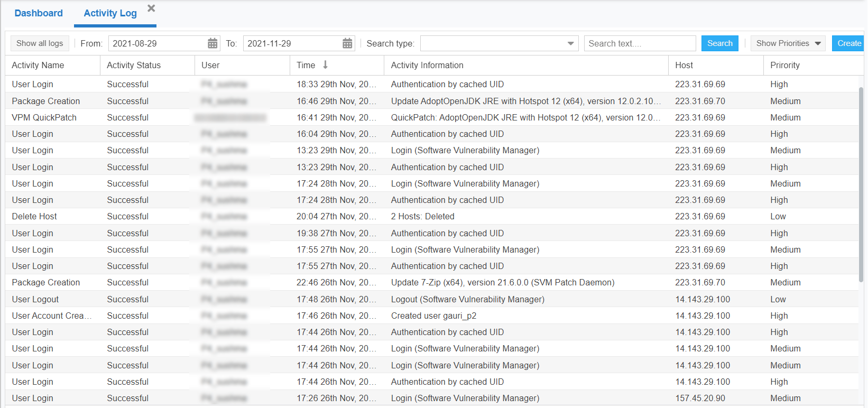
Task: Click the '16:46 29th Nov' time cell
Action: tap(337, 101)
